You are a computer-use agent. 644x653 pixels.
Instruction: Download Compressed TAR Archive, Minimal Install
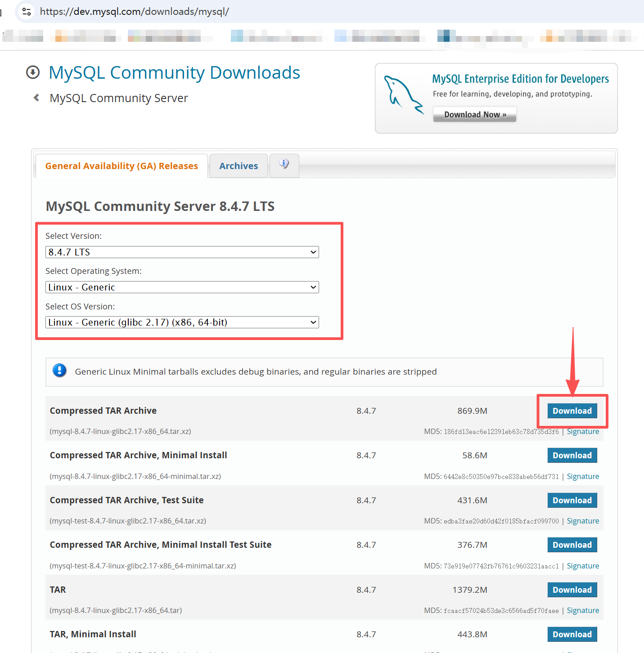point(572,455)
